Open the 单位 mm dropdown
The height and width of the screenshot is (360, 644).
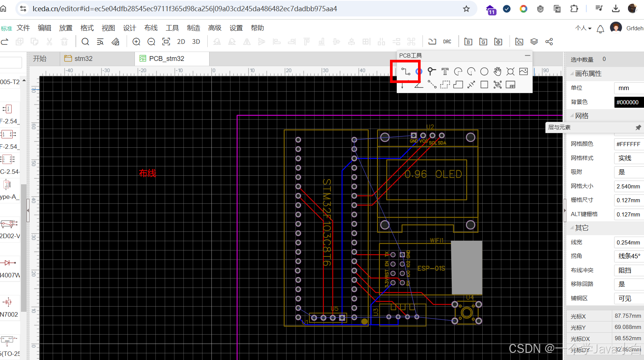(x=629, y=88)
